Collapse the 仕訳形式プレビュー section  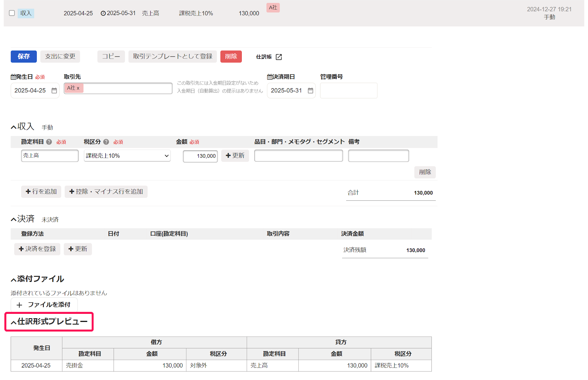click(14, 322)
